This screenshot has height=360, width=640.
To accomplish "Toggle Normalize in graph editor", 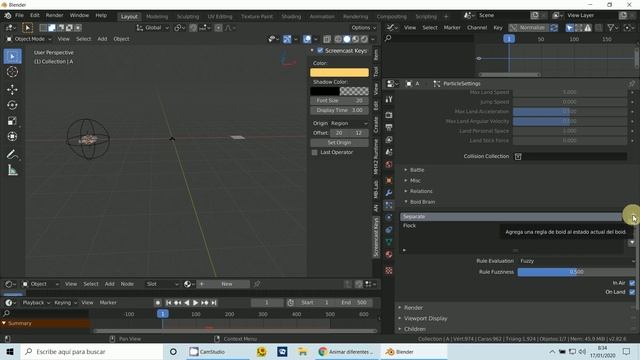I will pos(528,28).
